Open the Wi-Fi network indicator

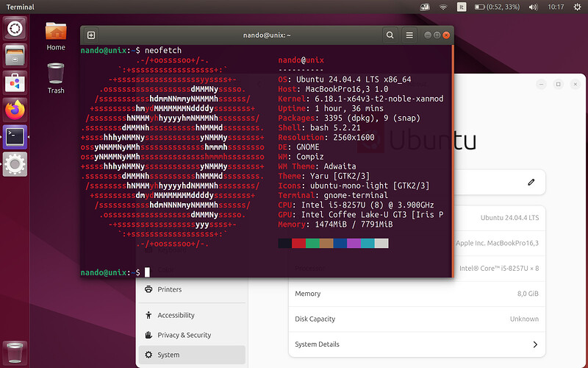(443, 7)
